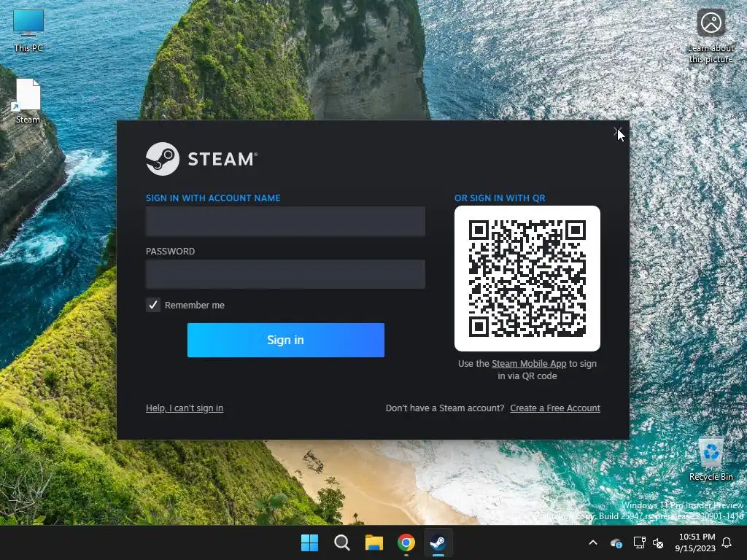Open the notification bell

[x=727, y=542]
